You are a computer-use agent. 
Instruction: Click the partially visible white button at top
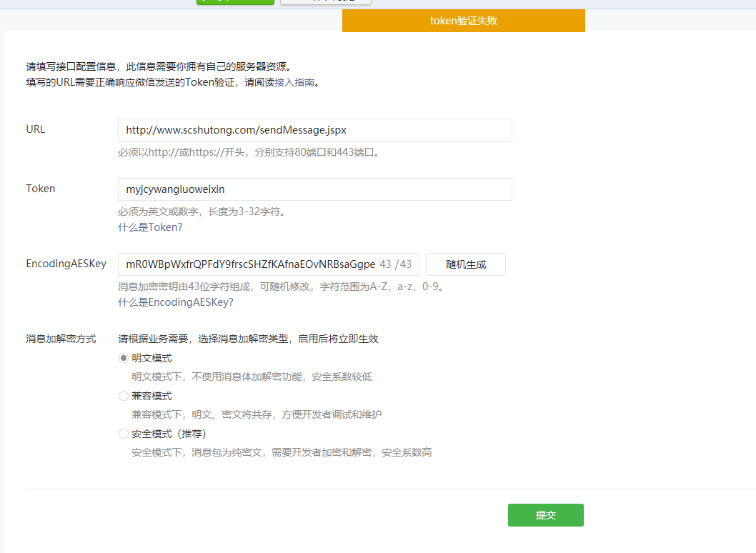[x=325, y=2]
